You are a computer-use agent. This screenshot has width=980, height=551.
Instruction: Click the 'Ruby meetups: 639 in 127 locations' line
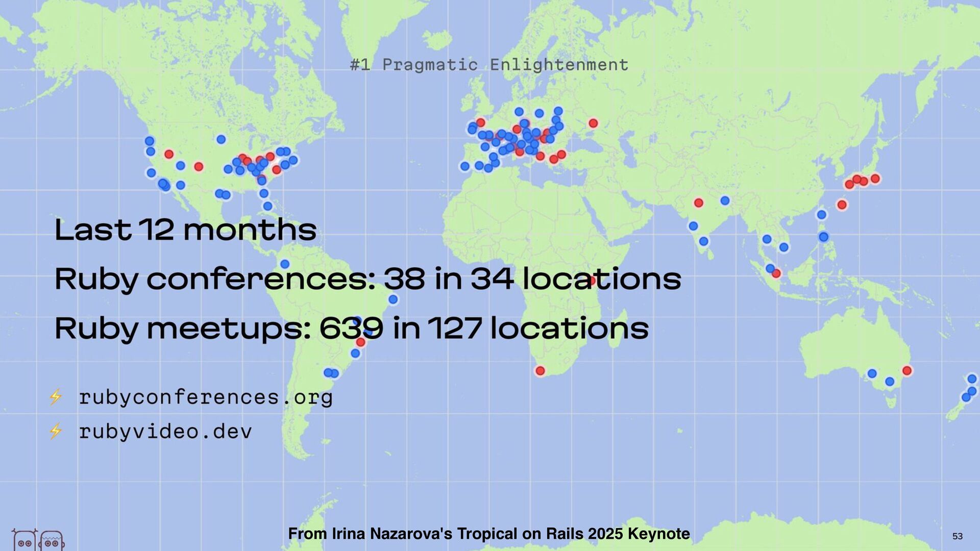tap(351, 328)
